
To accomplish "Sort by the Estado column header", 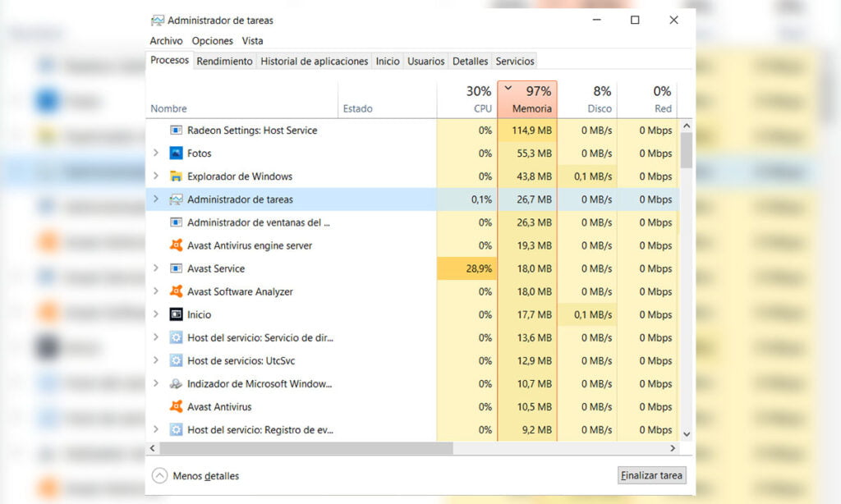I will [x=388, y=99].
